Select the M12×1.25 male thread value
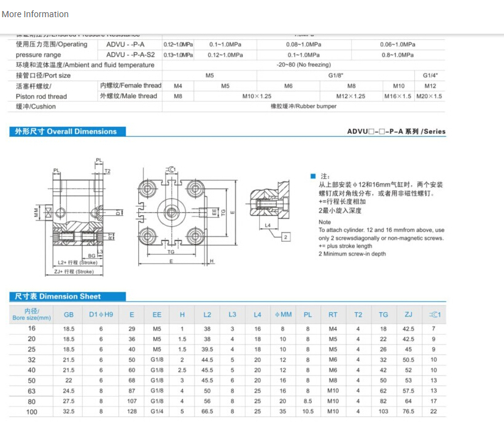The image size is (504, 436). (351, 96)
